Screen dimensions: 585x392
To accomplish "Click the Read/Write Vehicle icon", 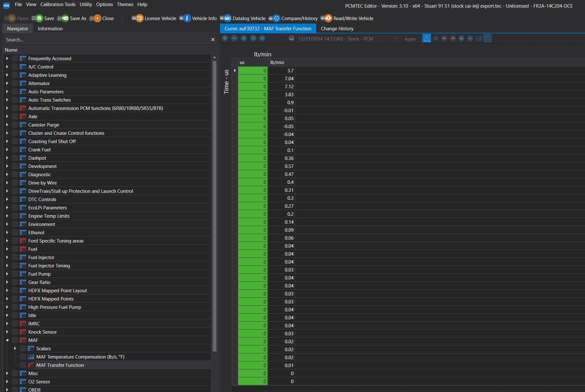I will (x=328, y=18).
